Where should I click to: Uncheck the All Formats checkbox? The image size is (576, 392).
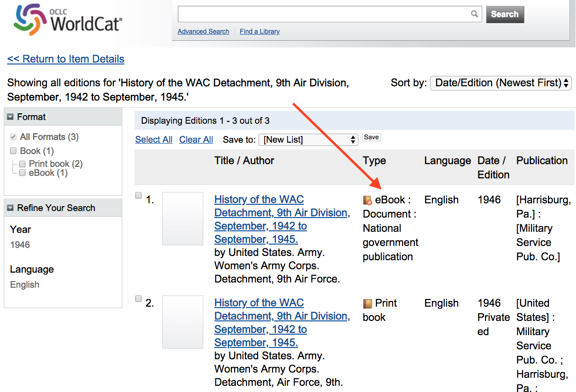[x=13, y=137]
